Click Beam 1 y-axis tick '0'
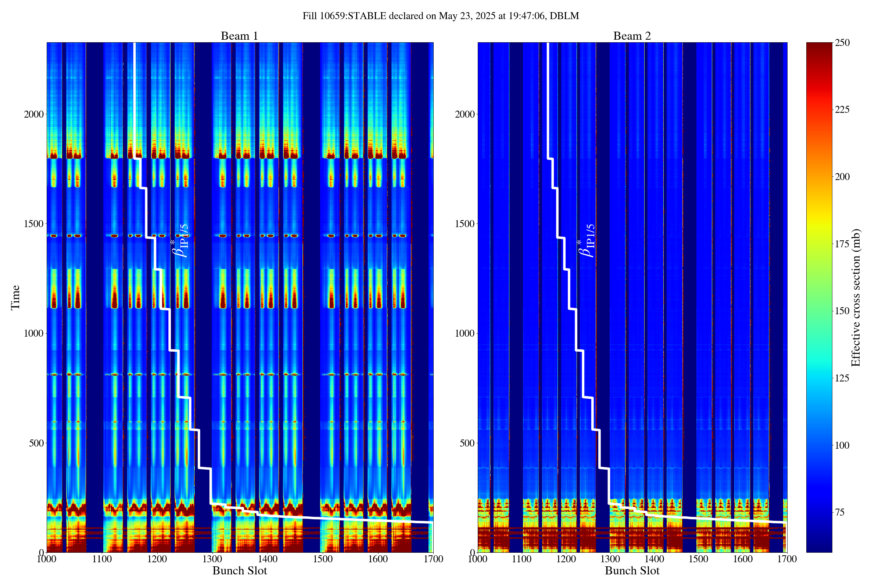This screenshot has width=882, height=588. point(41,553)
